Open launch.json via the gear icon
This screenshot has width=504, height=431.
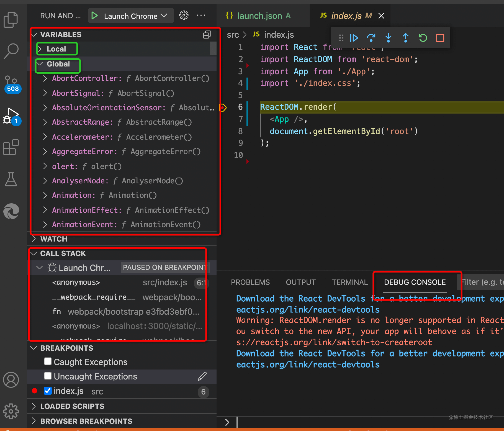click(184, 16)
